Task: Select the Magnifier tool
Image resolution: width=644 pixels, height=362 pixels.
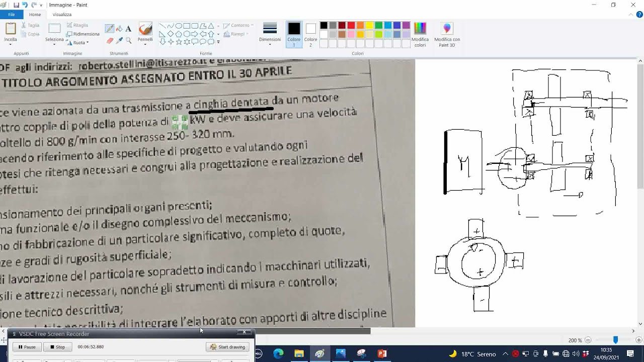Action: coord(129,40)
